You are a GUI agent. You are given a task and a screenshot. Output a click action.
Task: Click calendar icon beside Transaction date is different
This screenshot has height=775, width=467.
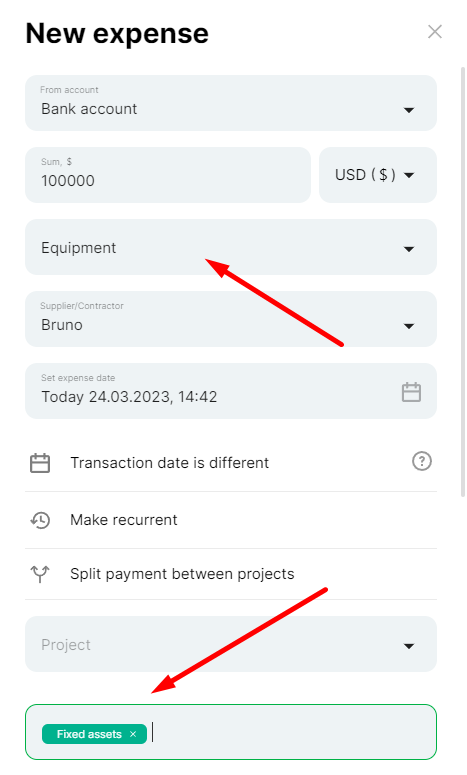pos(40,463)
